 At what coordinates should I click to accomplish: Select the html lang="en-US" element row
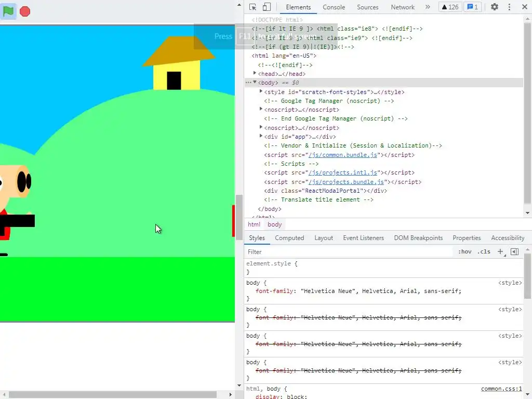pos(284,56)
